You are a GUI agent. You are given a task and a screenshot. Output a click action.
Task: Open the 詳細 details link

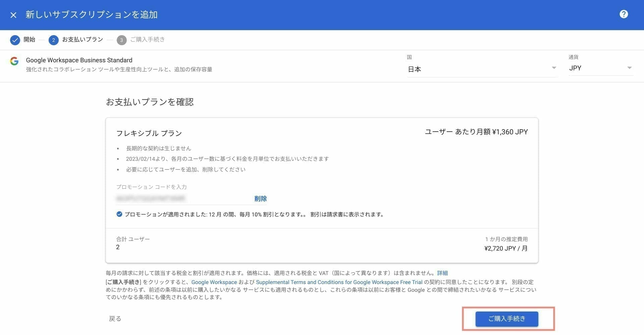click(442, 273)
